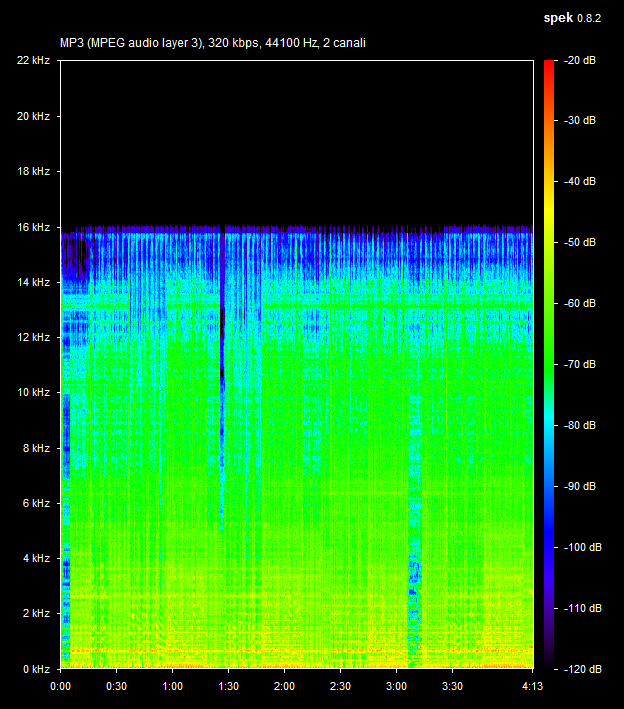Click the -80 dB scale label
This screenshot has height=709, width=624.
tap(580, 425)
